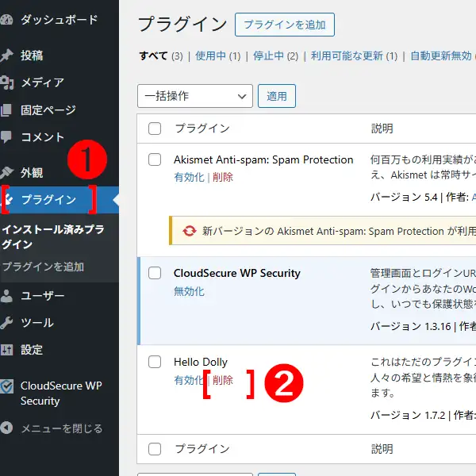Click the collapse menu arrow icon

6,428
